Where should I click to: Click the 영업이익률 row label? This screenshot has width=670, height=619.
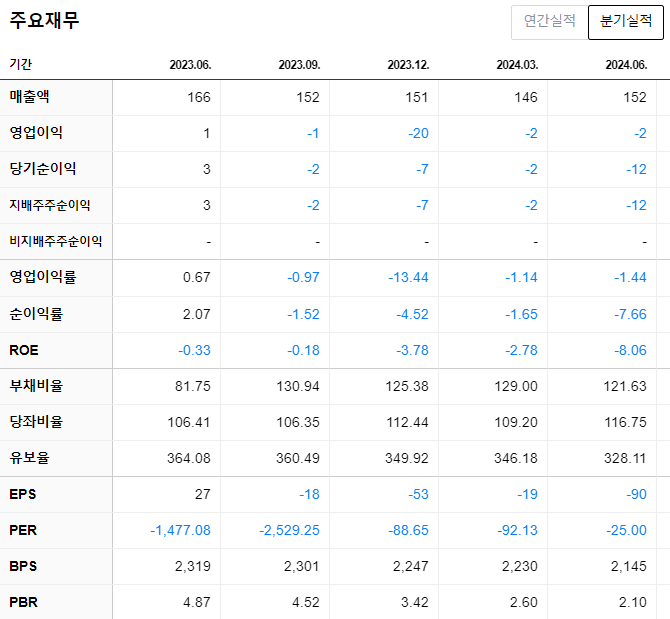pyautogui.click(x=43, y=277)
